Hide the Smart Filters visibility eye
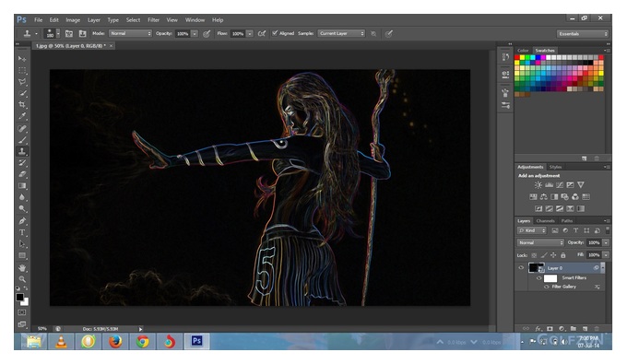 538,278
